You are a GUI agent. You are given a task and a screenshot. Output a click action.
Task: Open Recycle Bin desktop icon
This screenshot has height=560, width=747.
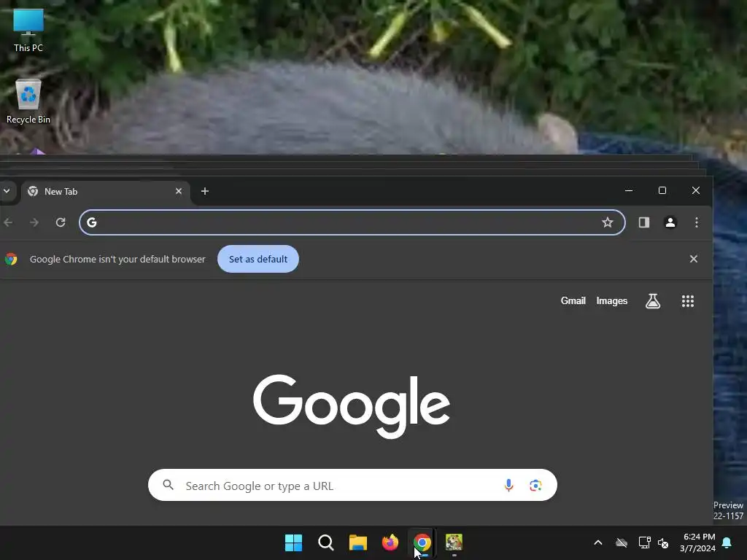click(x=28, y=101)
